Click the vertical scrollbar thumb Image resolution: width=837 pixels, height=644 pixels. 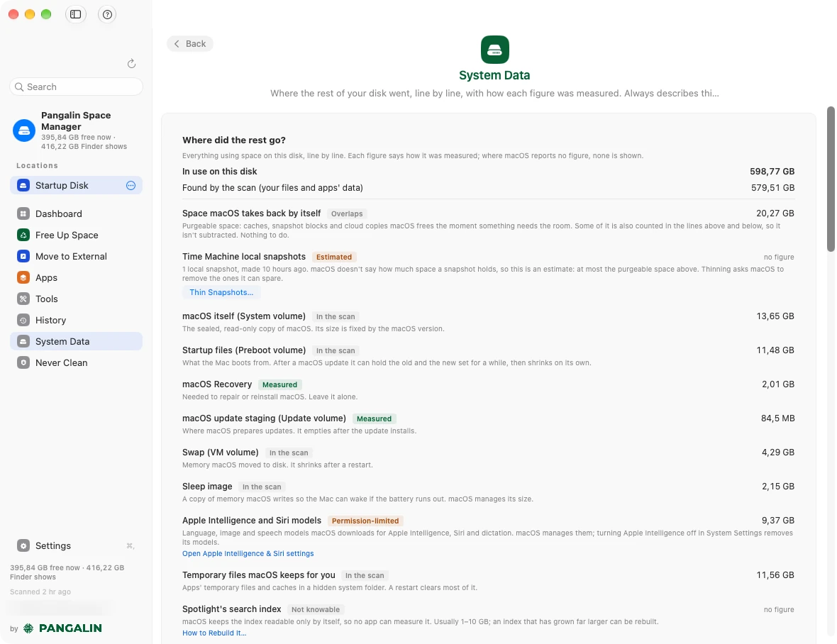pyautogui.click(x=831, y=179)
